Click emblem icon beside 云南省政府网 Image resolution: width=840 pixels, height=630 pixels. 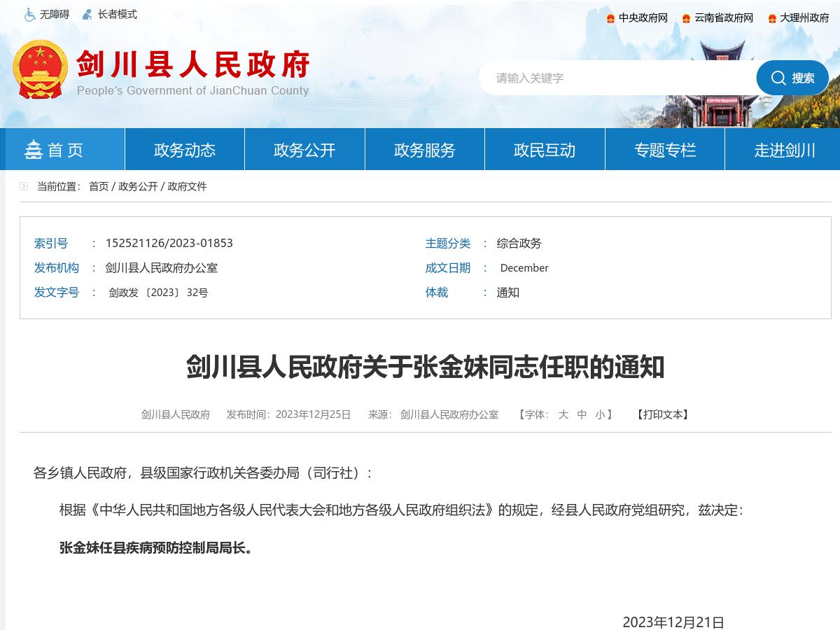686,18
